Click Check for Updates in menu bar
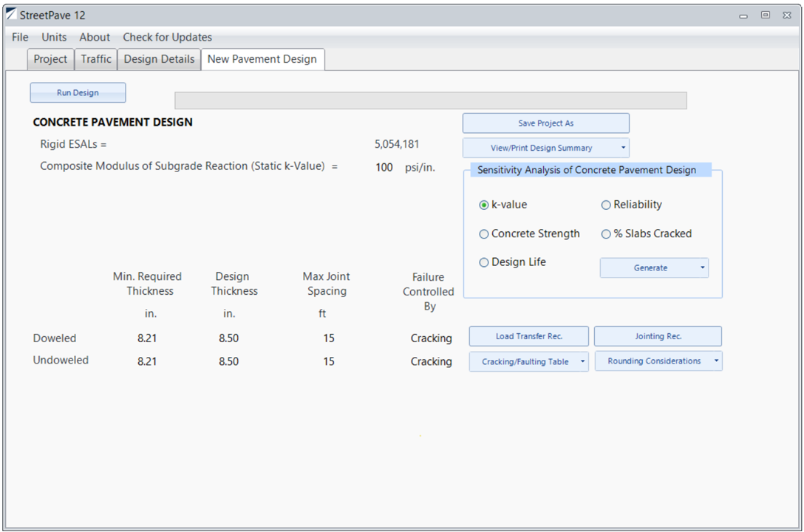 click(167, 37)
